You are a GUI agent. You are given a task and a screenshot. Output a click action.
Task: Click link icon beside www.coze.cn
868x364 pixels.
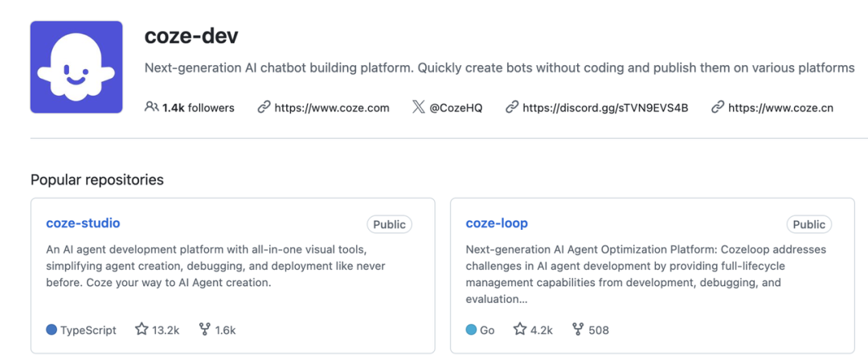click(718, 107)
